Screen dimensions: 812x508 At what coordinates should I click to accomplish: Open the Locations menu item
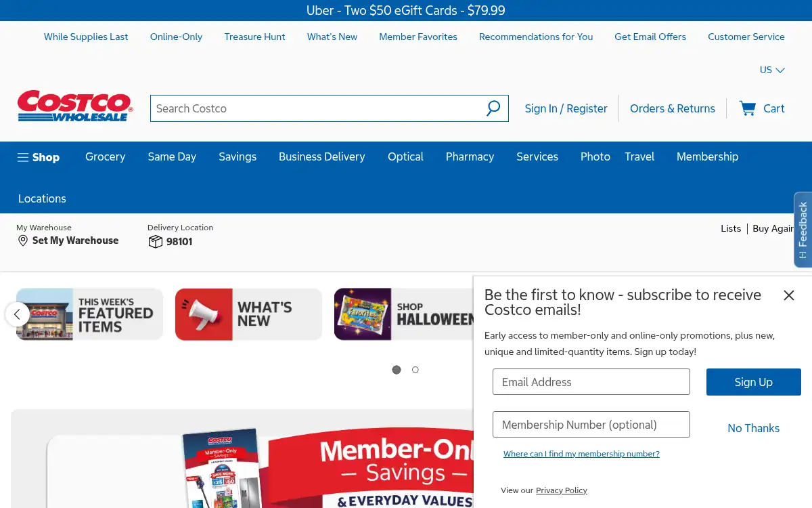click(x=42, y=198)
